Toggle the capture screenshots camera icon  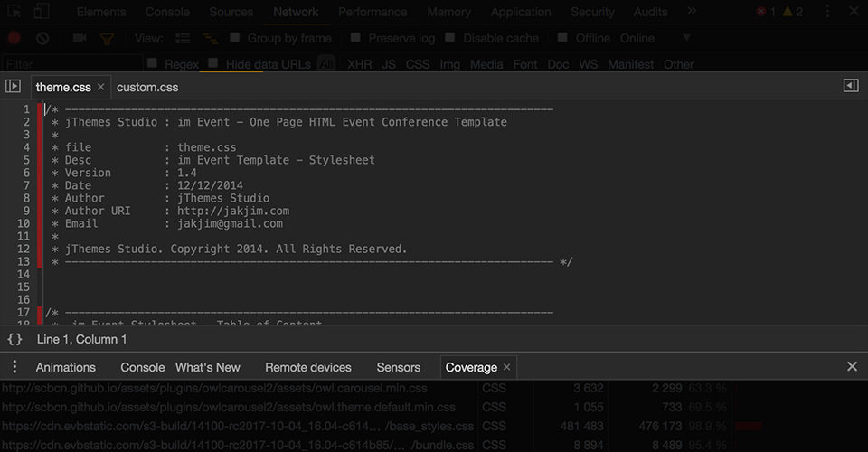(80, 38)
